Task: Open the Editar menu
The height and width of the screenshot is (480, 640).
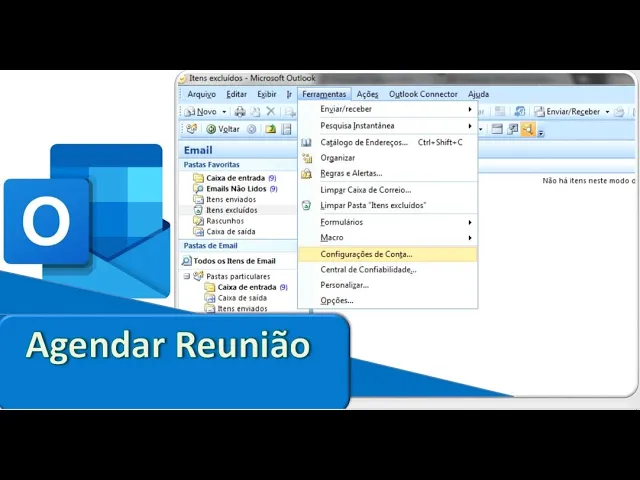Action: pyautogui.click(x=237, y=94)
